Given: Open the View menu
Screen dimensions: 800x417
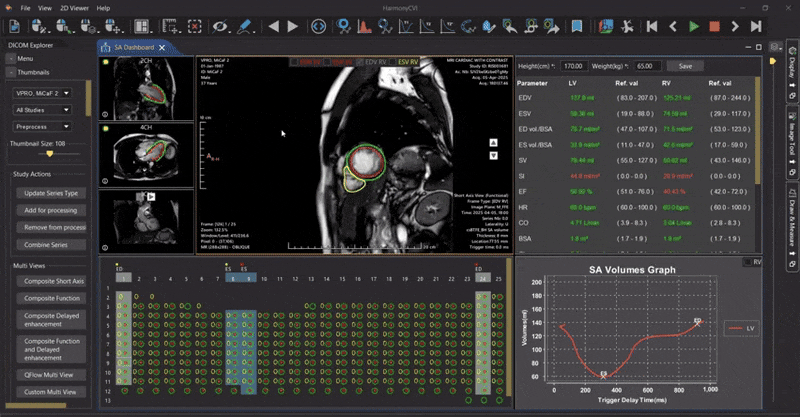Looking at the screenshot, I should pyautogui.click(x=45, y=8).
